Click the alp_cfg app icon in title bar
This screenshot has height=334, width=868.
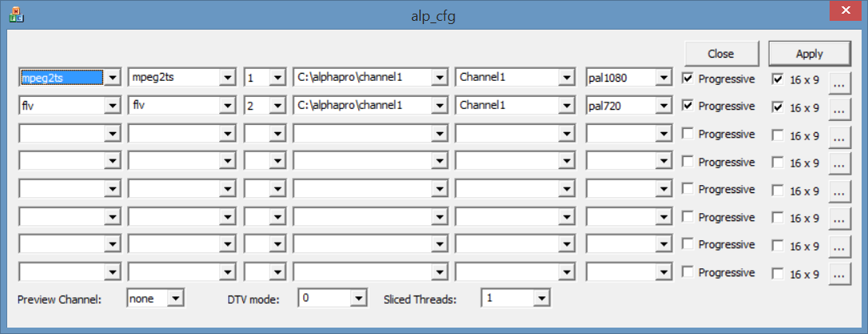click(14, 14)
